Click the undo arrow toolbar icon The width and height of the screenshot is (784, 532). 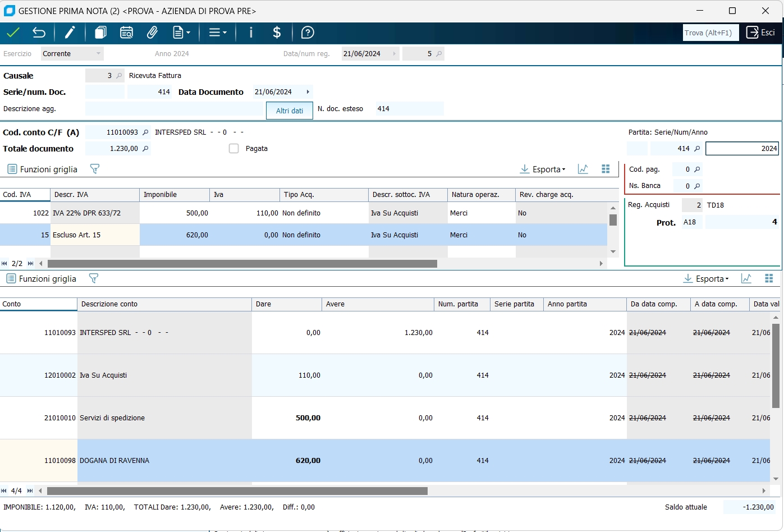(39, 33)
